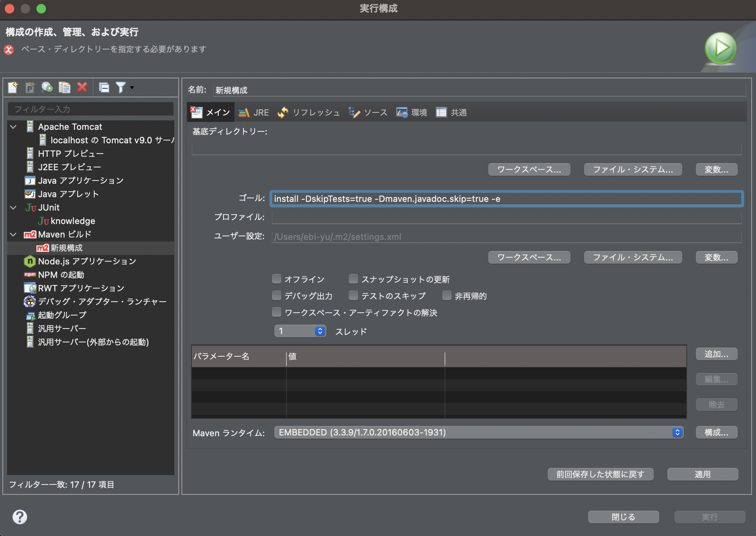This screenshot has height=536, width=756.
Task: Check スナップショットの更新
Action: click(x=354, y=279)
